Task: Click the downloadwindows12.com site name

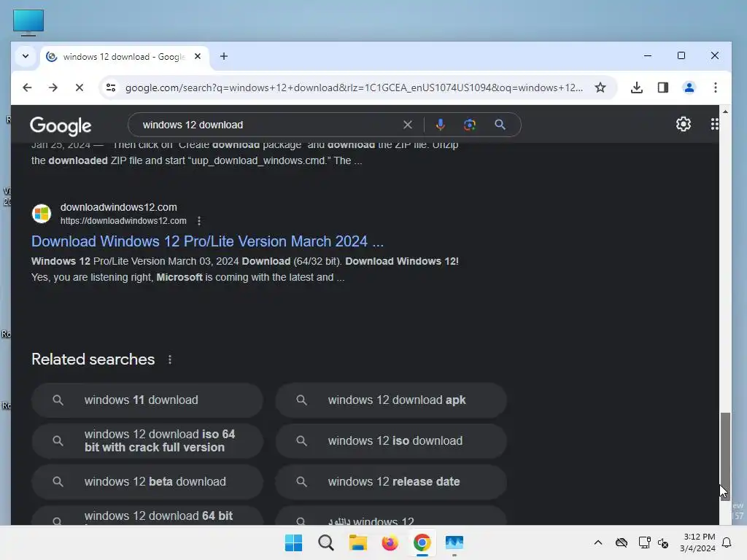Action: [119, 207]
